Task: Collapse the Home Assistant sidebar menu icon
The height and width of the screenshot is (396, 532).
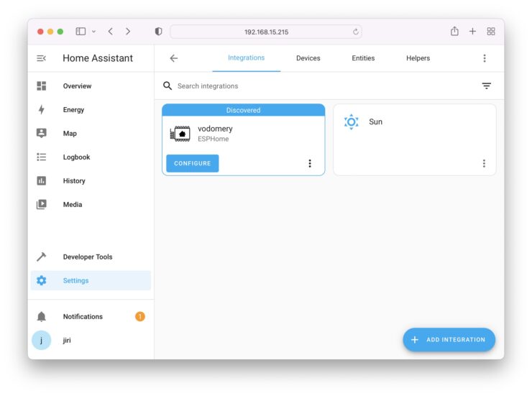Action: click(x=41, y=58)
